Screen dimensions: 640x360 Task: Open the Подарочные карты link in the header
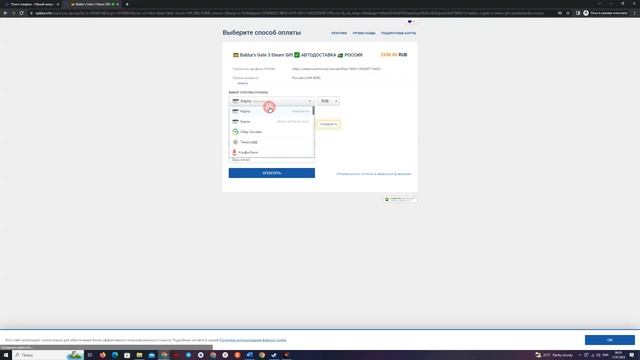pos(398,33)
